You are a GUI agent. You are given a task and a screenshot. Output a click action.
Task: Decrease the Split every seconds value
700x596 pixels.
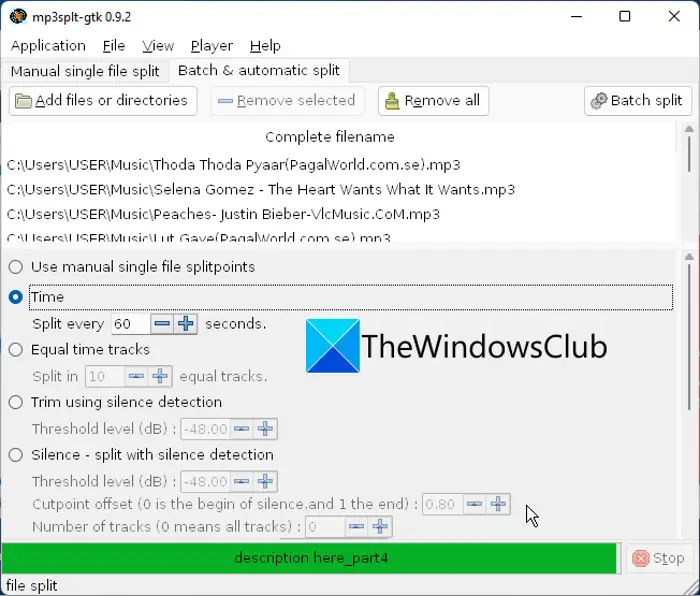(162, 324)
